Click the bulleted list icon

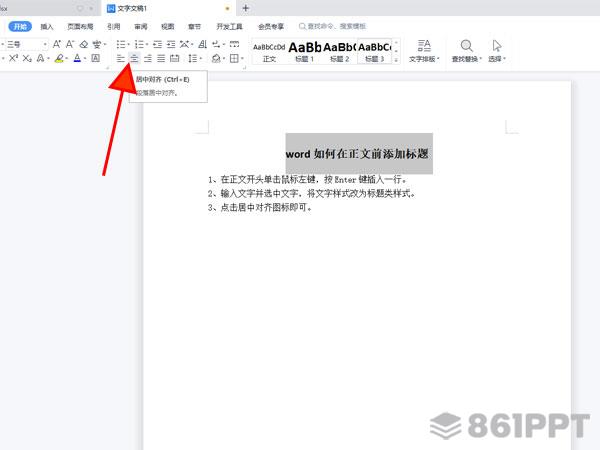[x=121, y=44]
